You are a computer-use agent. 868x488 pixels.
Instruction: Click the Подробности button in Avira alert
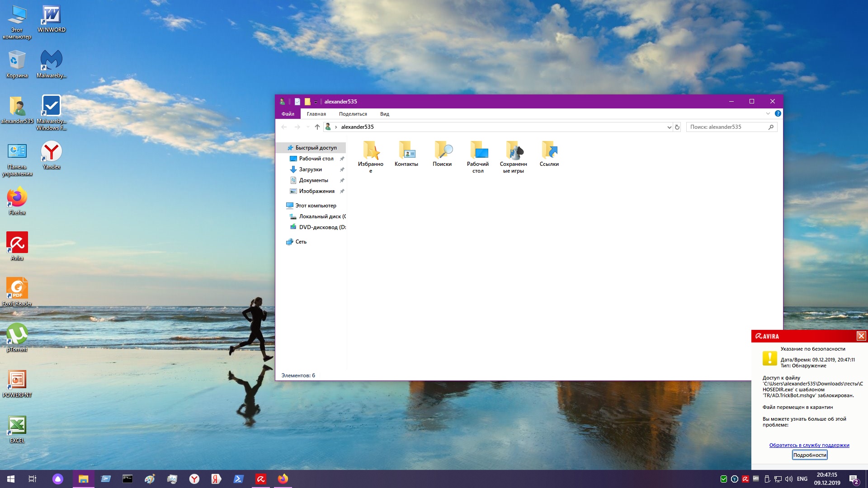pos(809,455)
